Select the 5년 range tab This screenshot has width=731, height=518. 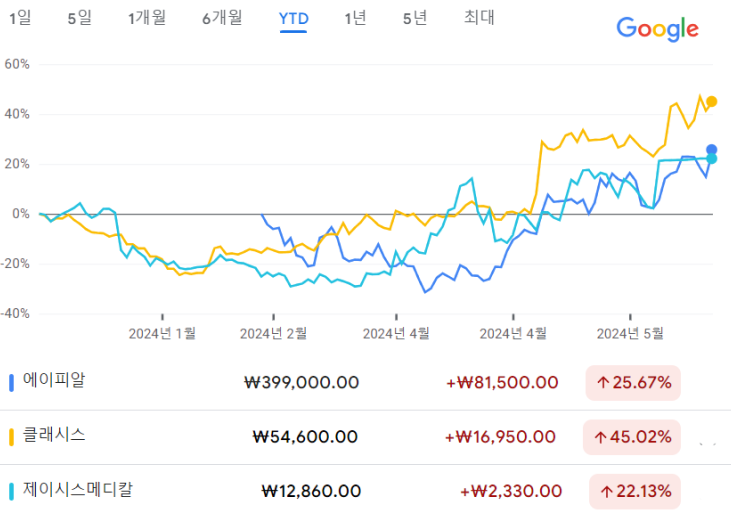tap(414, 18)
